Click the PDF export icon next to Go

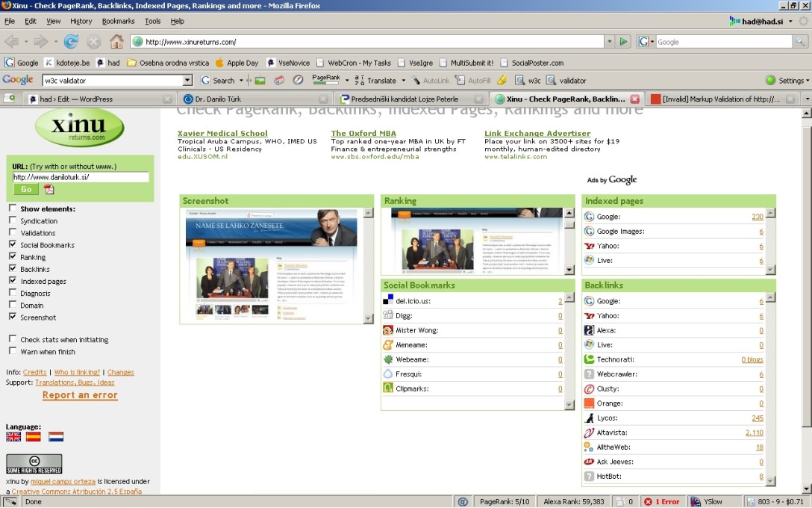(49, 190)
